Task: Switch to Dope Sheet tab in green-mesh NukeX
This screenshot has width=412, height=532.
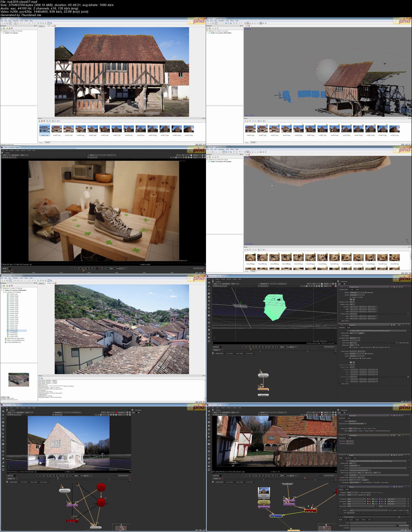Action: pyautogui.click(x=239, y=353)
